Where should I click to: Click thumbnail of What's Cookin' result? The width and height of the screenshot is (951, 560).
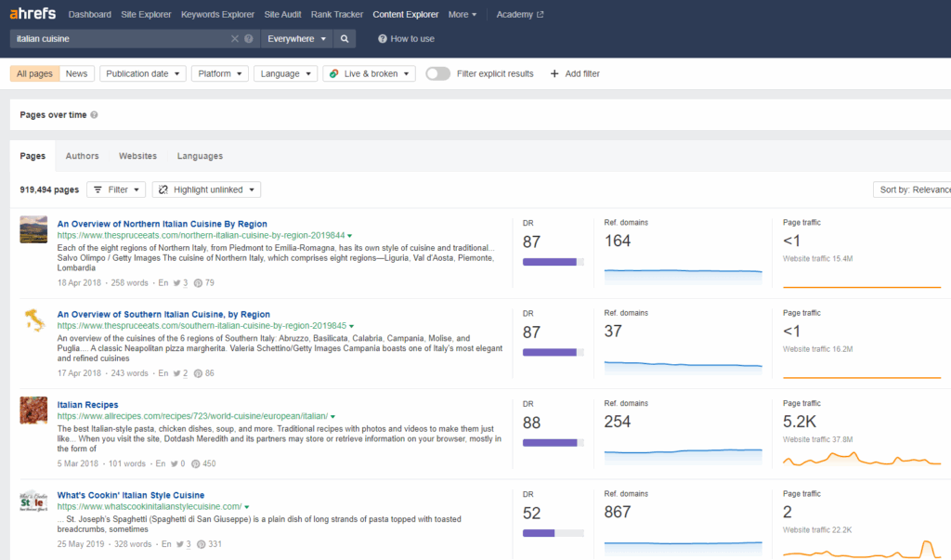tap(33, 501)
